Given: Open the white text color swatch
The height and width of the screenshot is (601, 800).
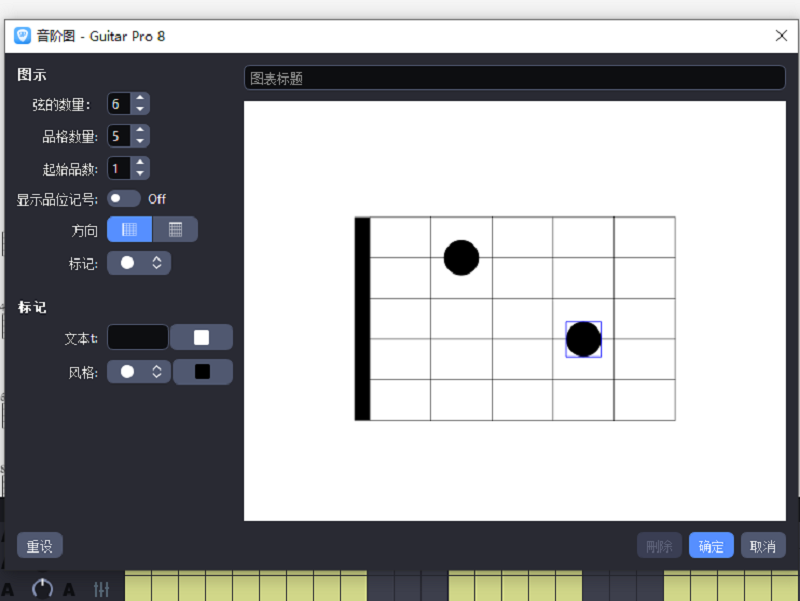Looking at the screenshot, I should [202, 337].
